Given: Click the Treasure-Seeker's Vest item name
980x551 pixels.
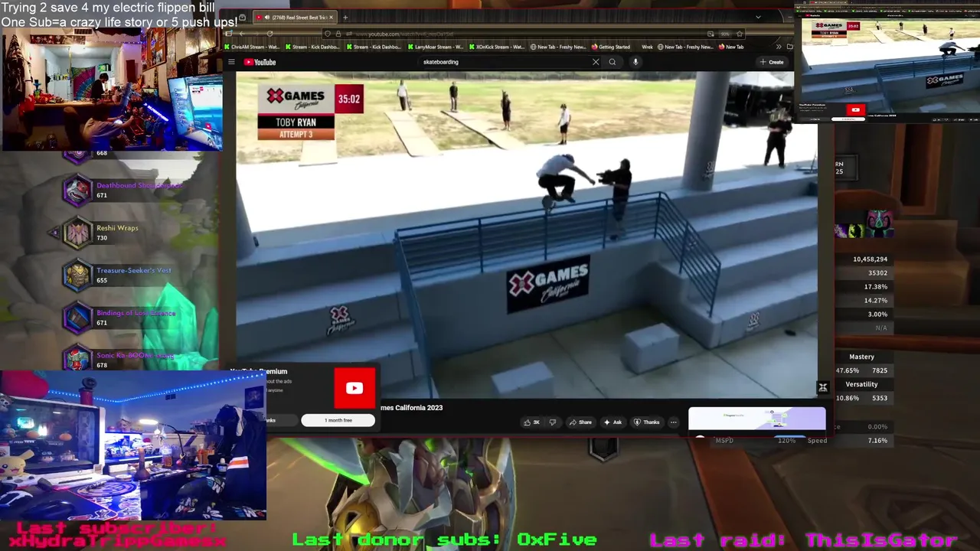Looking at the screenshot, I should pos(134,270).
